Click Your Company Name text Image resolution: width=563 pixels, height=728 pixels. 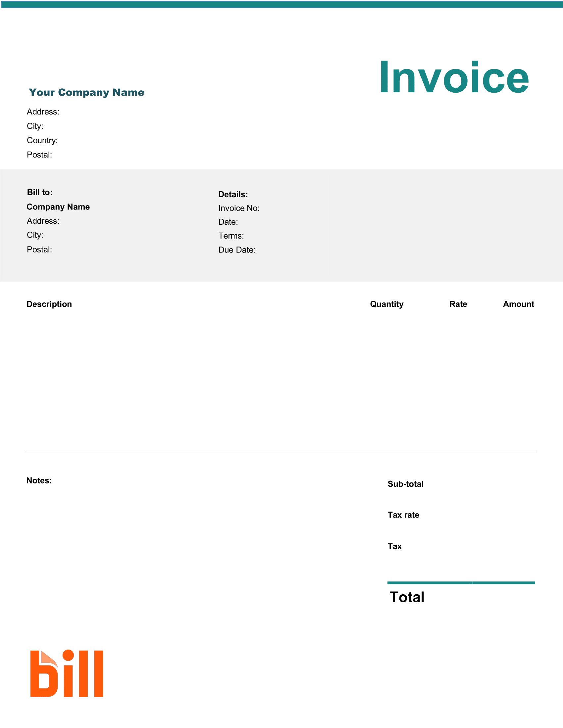[x=86, y=93]
